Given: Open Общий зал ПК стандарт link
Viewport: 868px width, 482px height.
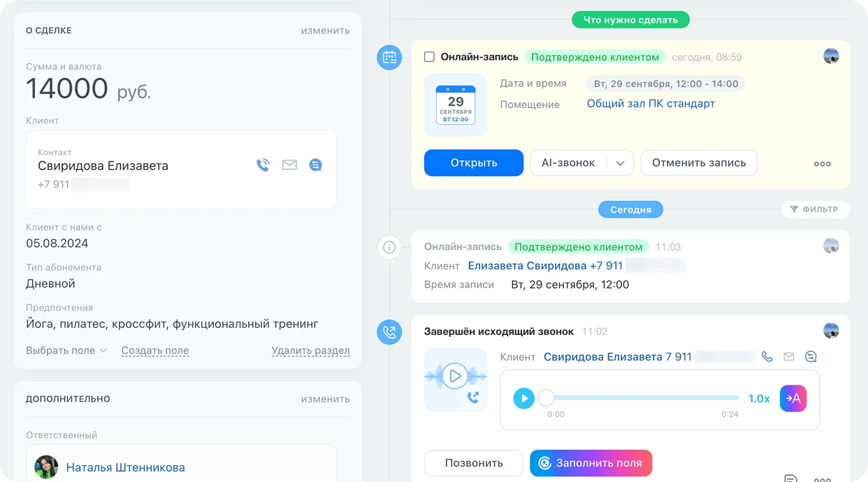Looking at the screenshot, I should (651, 103).
